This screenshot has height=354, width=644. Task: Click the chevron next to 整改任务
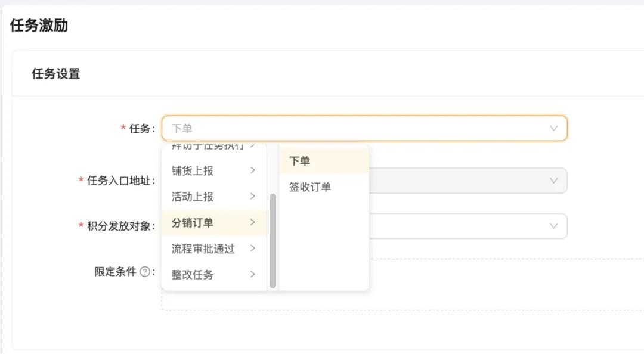click(253, 274)
